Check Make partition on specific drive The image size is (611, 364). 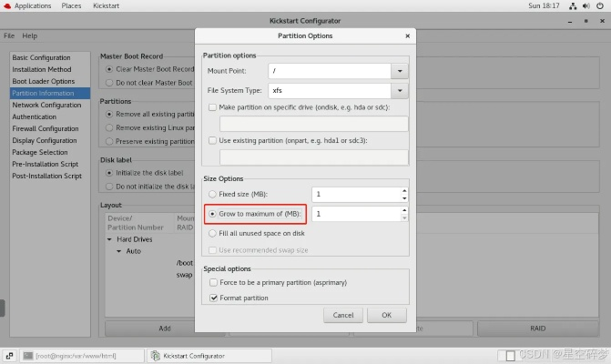coord(213,106)
